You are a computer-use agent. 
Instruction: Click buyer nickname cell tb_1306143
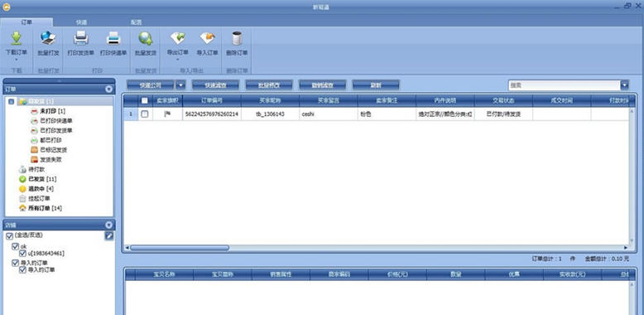[x=270, y=114]
